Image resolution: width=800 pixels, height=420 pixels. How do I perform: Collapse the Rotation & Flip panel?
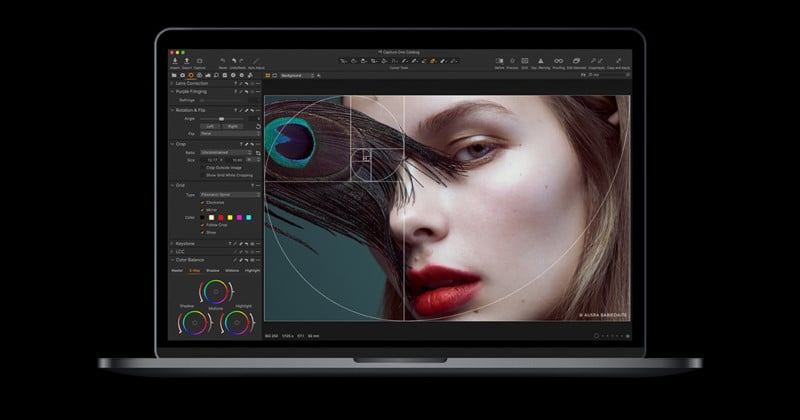pos(172,110)
